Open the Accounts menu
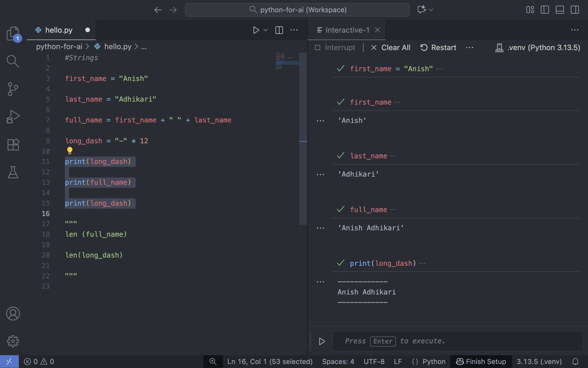 13,314
